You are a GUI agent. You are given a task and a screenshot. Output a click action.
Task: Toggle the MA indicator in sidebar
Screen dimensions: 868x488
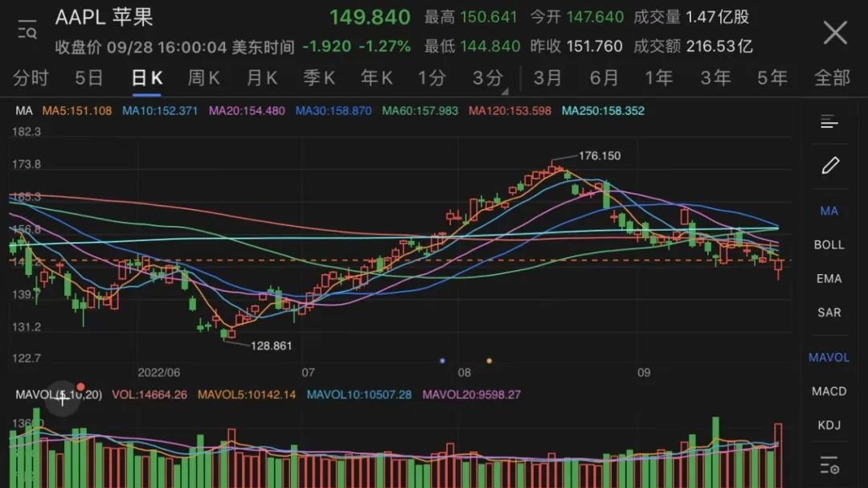(829, 211)
